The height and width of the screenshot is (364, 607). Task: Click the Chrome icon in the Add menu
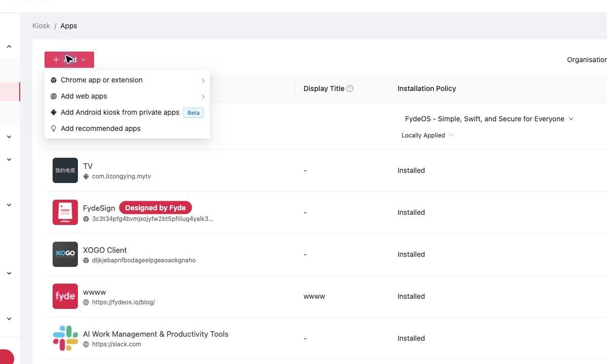pos(54,80)
